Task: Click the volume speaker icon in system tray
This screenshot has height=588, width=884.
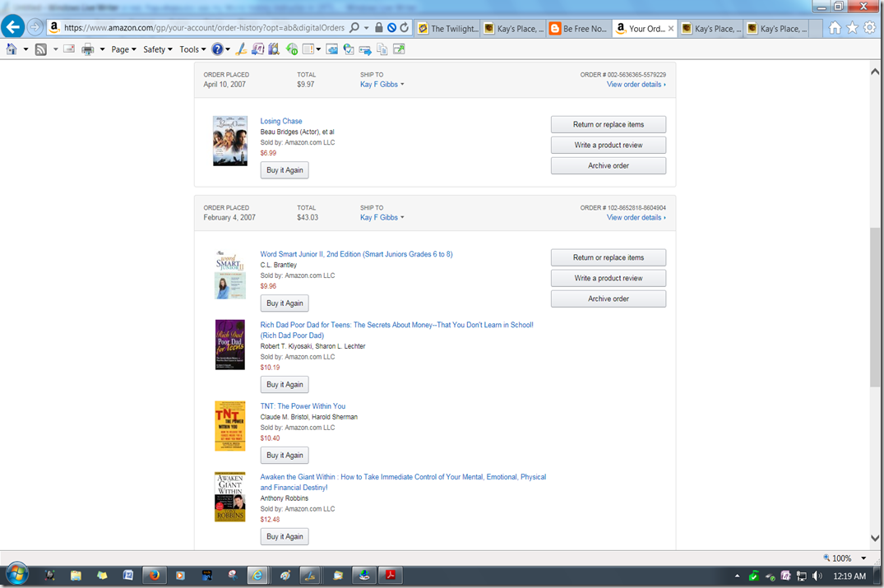Action: pyautogui.click(x=817, y=576)
